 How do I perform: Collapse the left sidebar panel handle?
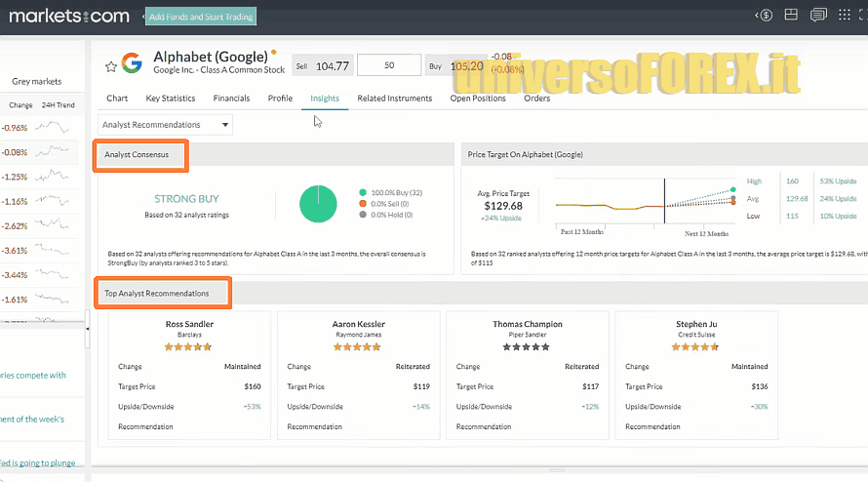89,329
